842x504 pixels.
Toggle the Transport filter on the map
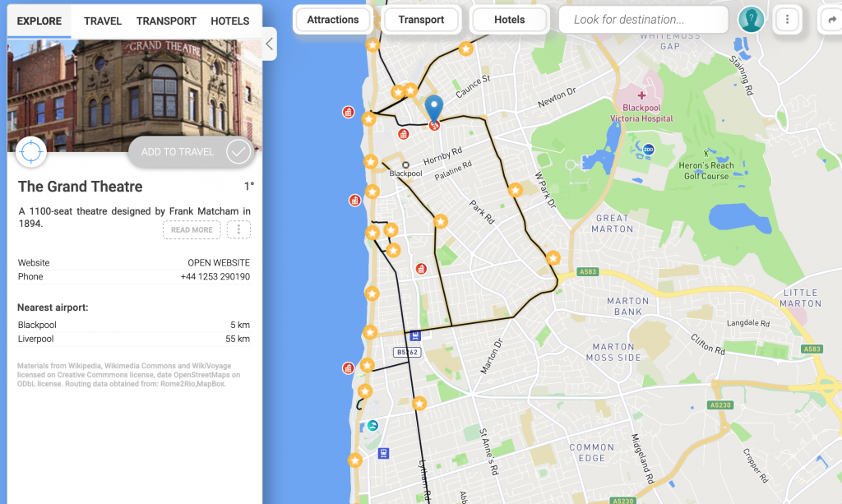point(421,19)
